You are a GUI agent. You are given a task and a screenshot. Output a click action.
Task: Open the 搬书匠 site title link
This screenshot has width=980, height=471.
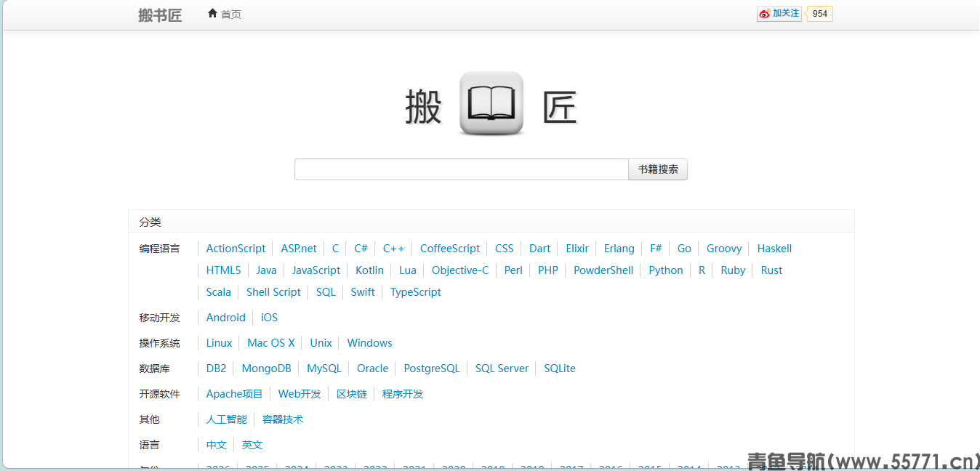160,15
